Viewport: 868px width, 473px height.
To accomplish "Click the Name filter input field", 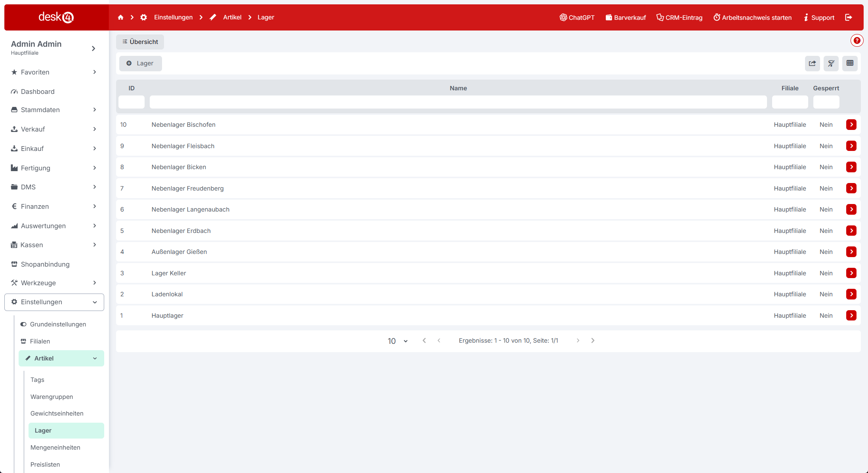I will pos(458,102).
